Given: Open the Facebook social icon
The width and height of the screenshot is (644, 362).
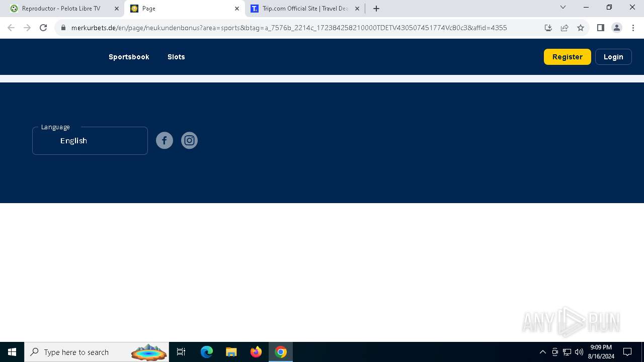Looking at the screenshot, I should [x=165, y=140].
